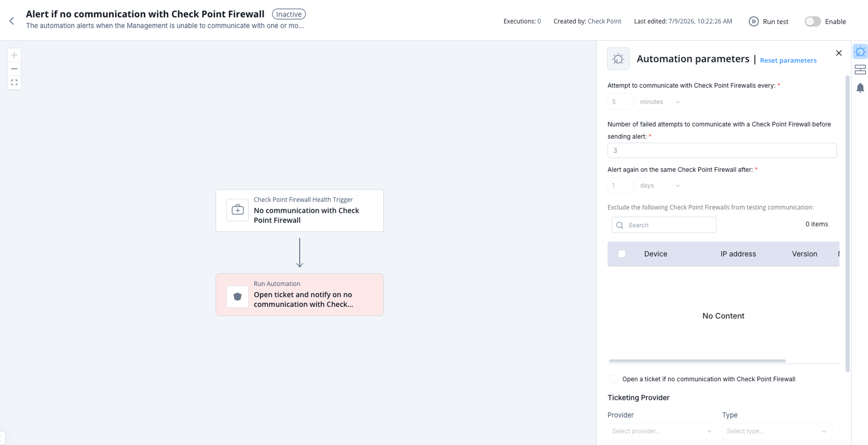Viewport: 868px width, 445px height.
Task: Expand the Select type dropdown
Action: pos(777,431)
